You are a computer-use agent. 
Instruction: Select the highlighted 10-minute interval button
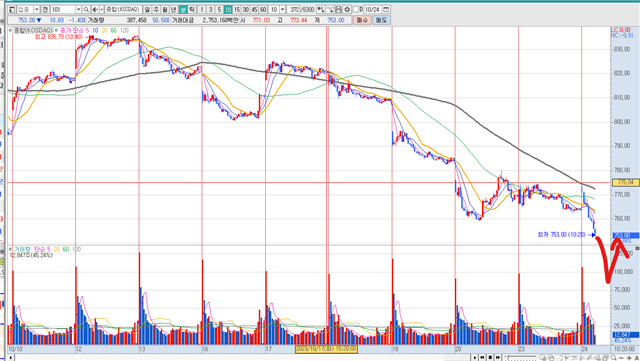[228, 9]
